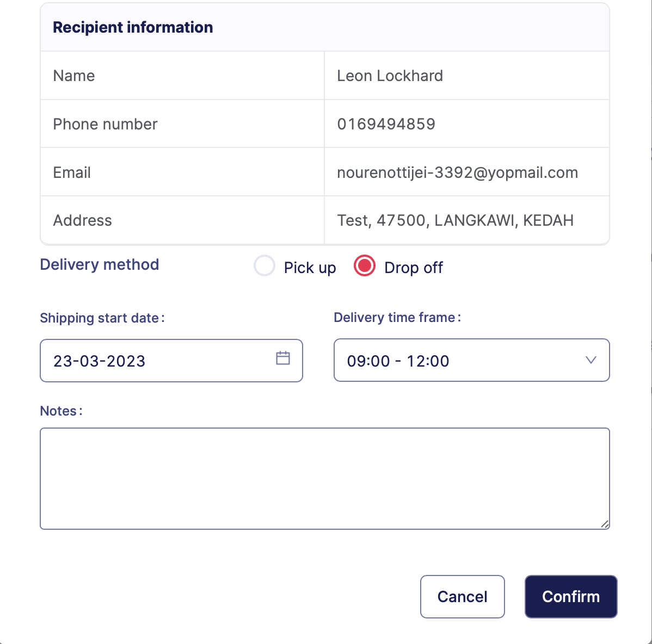Click the recipient email address value

[x=457, y=172]
